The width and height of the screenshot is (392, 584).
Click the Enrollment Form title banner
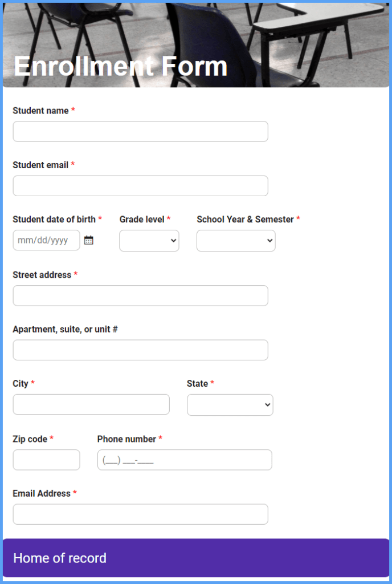pyautogui.click(x=121, y=66)
